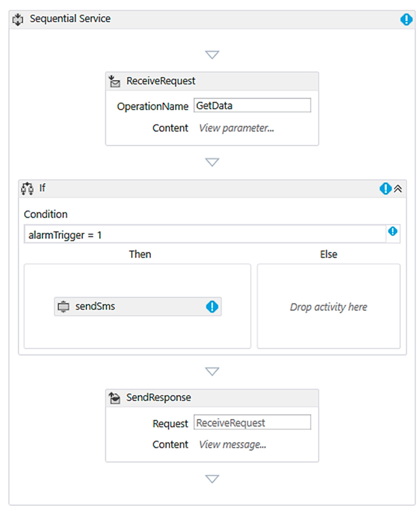Click the If activity validation warning icon
Viewport: 420px width, 513px height.
pyautogui.click(x=385, y=188)
